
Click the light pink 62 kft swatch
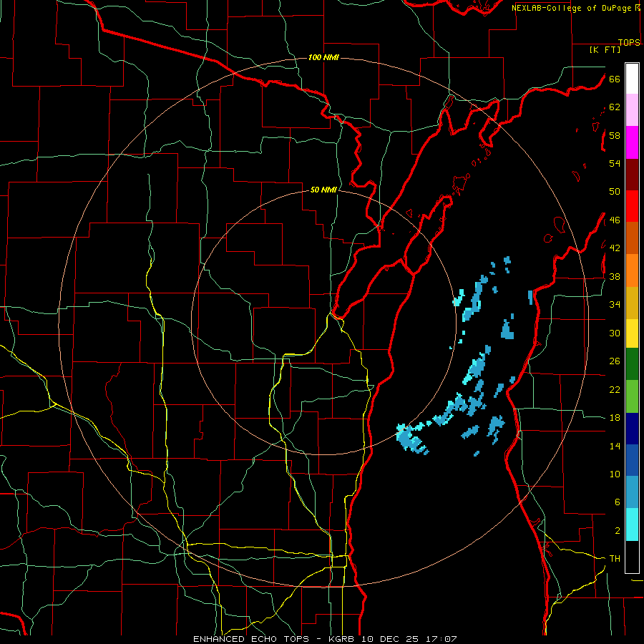click(x=632, y=110)
